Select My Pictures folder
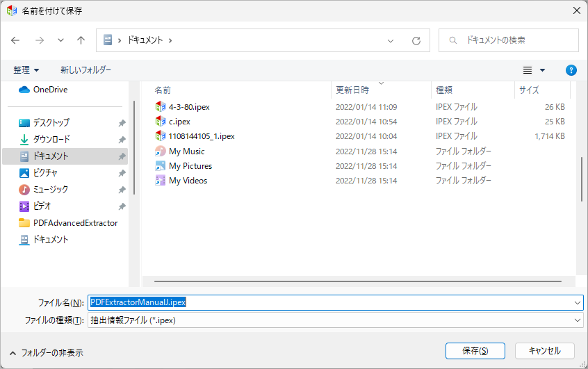This screenshot has width=588, height=369. [190, 166]
